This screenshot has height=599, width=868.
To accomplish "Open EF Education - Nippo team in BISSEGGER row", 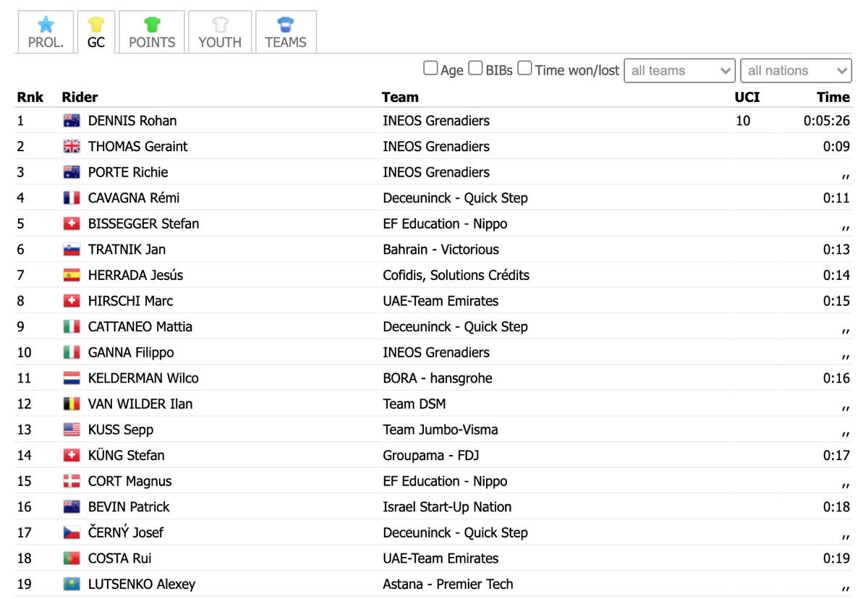I will point(445,224).
